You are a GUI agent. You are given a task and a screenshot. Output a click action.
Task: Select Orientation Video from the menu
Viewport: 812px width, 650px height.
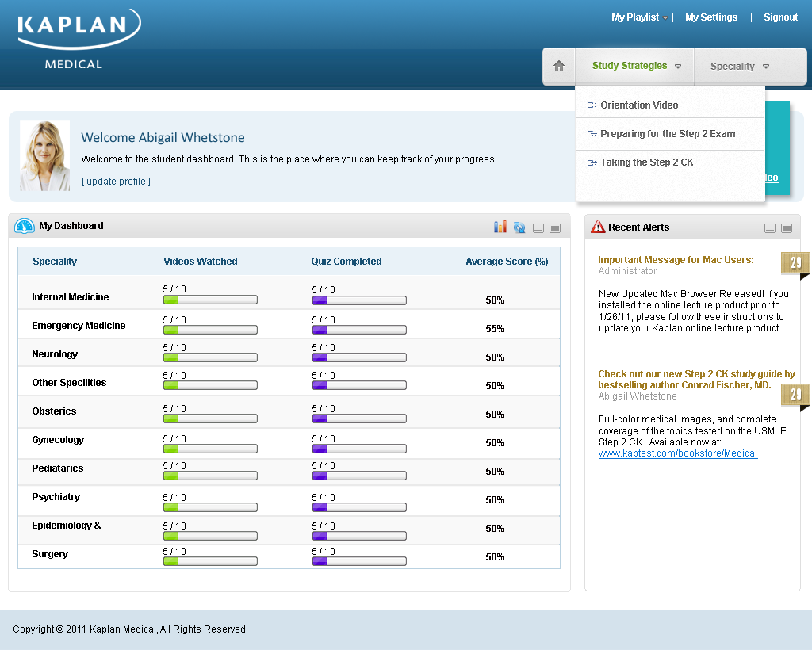coord(639,105)
